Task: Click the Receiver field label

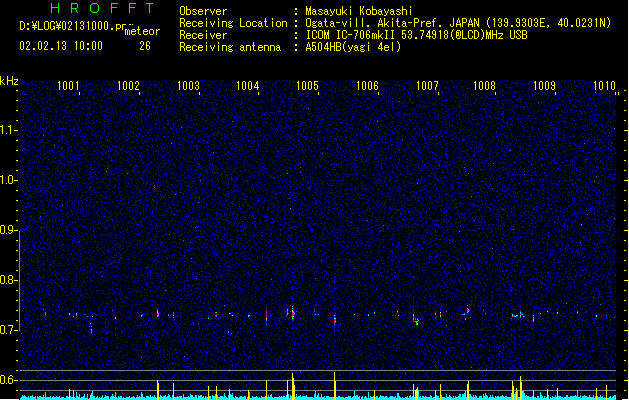Action: [203, 35]
